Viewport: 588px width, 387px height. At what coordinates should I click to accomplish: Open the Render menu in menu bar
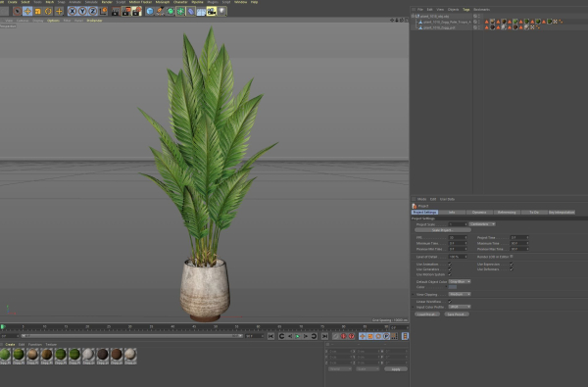107,2
